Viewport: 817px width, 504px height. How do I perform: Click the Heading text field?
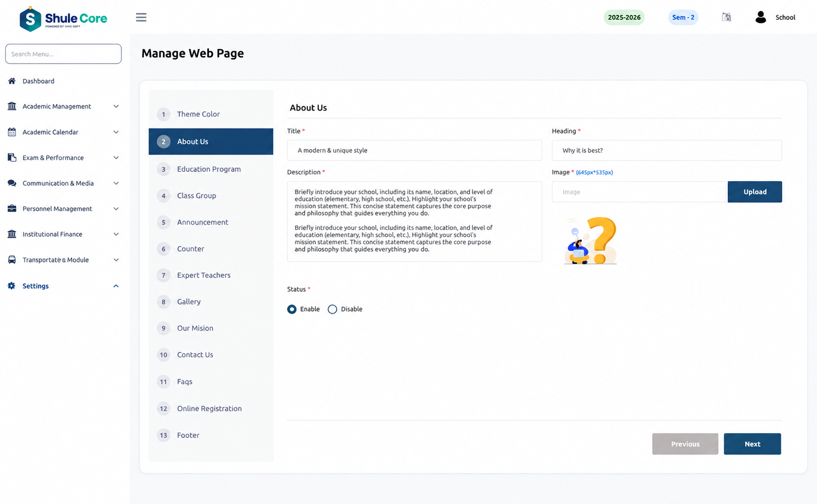666,150
